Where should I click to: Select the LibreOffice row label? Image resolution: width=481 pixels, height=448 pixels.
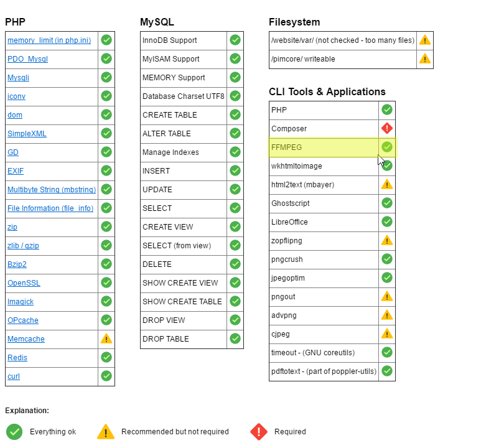[x=289, y=222]
